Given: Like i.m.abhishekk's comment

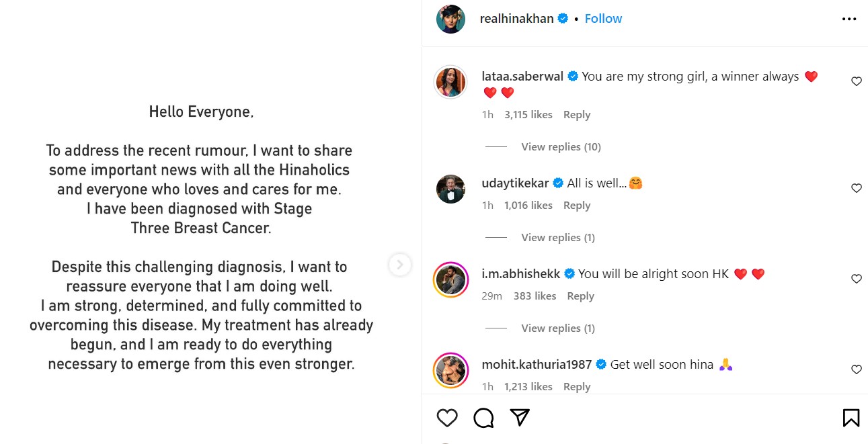Looking at the screenshot, I should click(856, 279).
